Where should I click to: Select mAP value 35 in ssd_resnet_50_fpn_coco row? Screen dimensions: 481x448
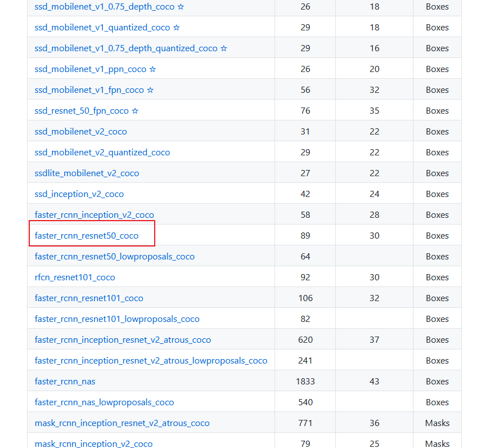click(374, 111)
